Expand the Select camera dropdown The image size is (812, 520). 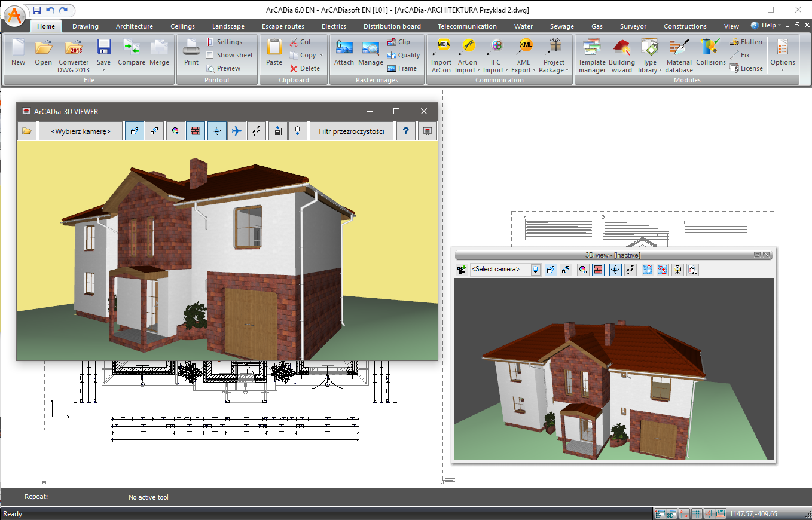tap(535, 270)
